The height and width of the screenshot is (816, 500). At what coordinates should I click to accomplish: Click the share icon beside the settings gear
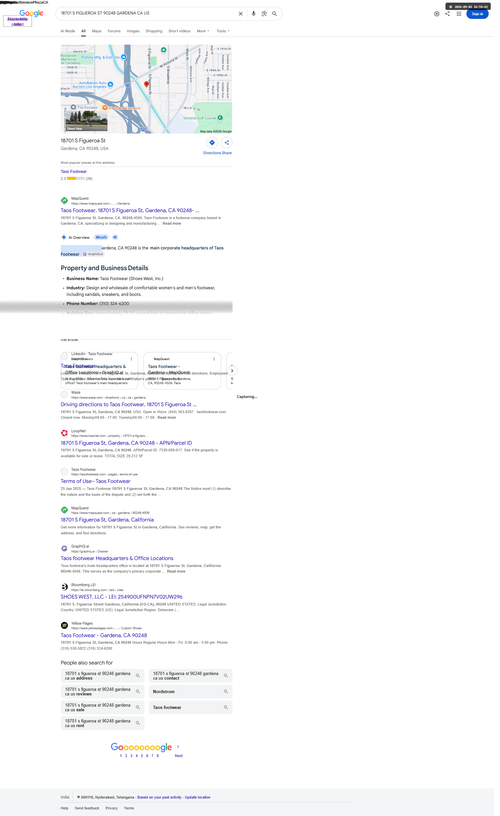447,14
